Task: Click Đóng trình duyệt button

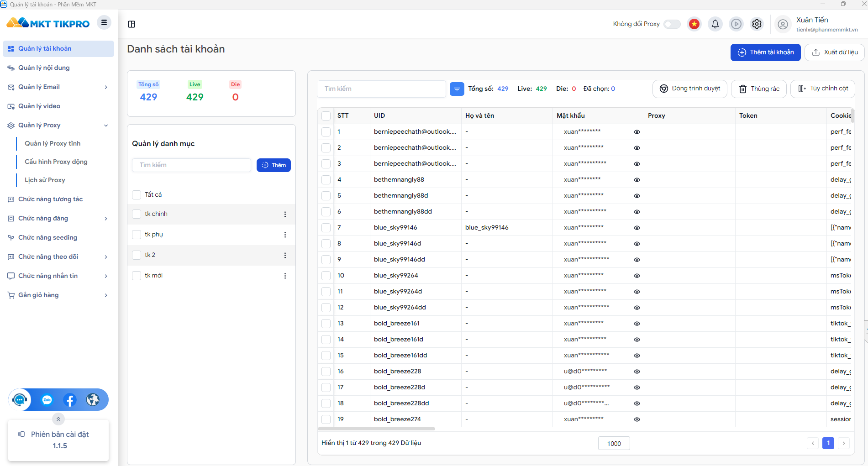Action: pos(689,89)
